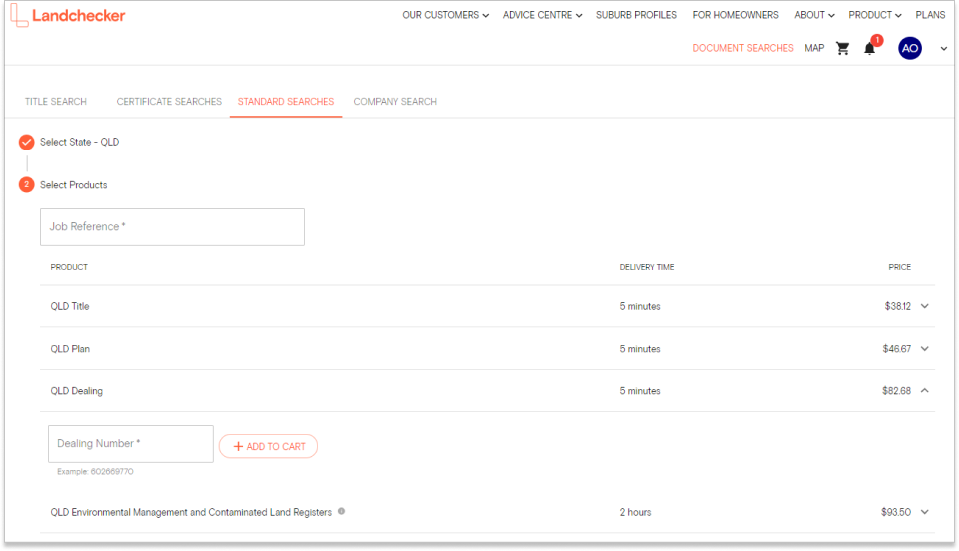The width and height of the screenshot is (959, 551).
Task: Show info for QLD Environmental Management registers
Action: (341, 511)
